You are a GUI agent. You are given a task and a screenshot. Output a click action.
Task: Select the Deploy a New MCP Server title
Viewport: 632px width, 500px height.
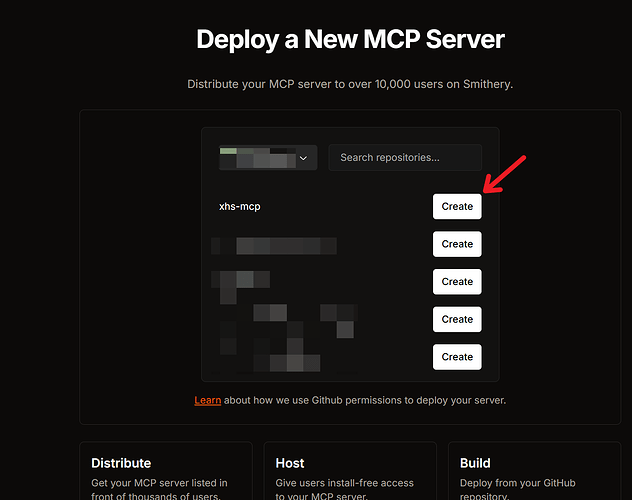[350, 39]
